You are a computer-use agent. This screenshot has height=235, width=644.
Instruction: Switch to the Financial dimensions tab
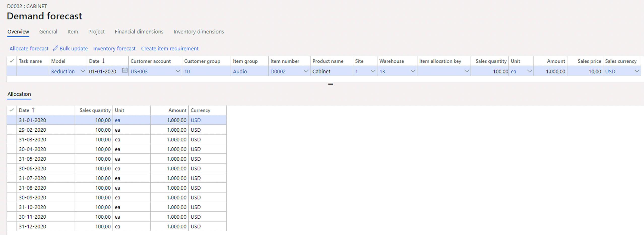click(139, 32)
